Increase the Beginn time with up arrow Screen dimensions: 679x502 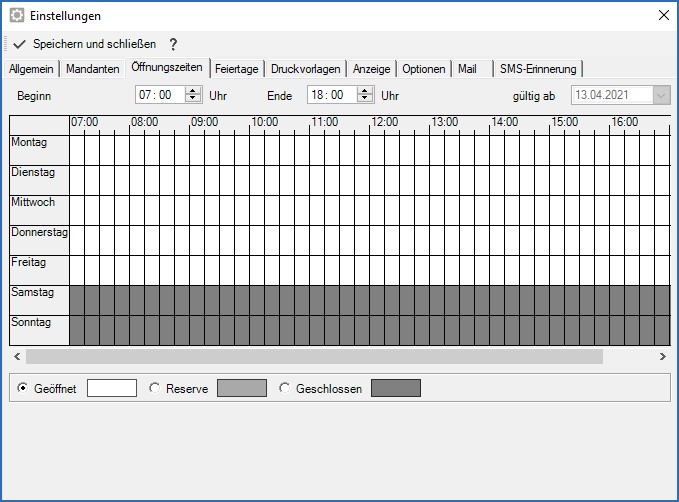coord(195,92)
